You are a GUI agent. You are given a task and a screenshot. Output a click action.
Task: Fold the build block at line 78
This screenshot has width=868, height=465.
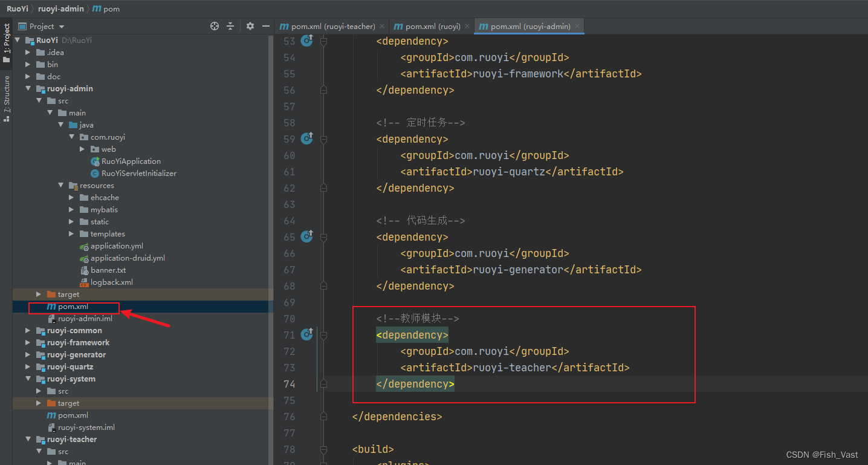tap(323, 449)
